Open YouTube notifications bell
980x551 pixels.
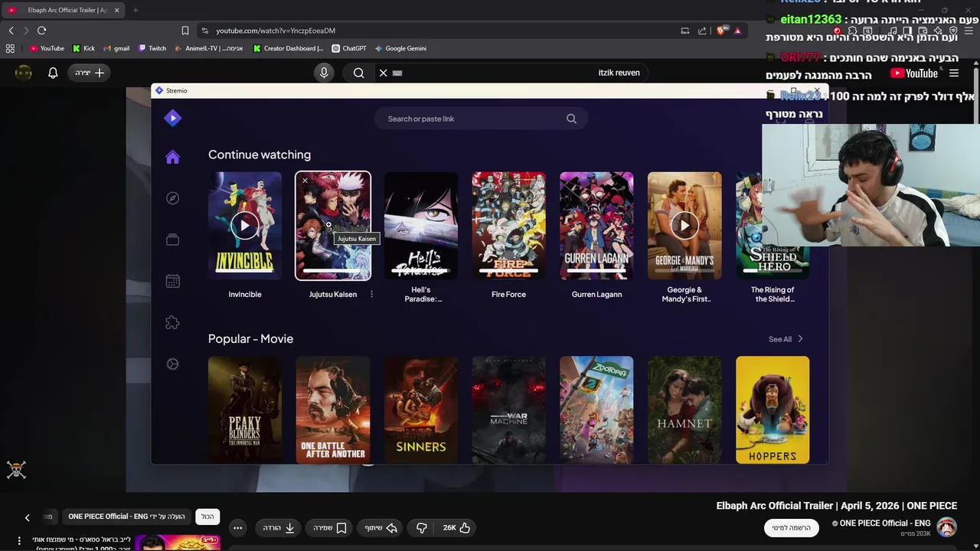click(x=53, y=73)
